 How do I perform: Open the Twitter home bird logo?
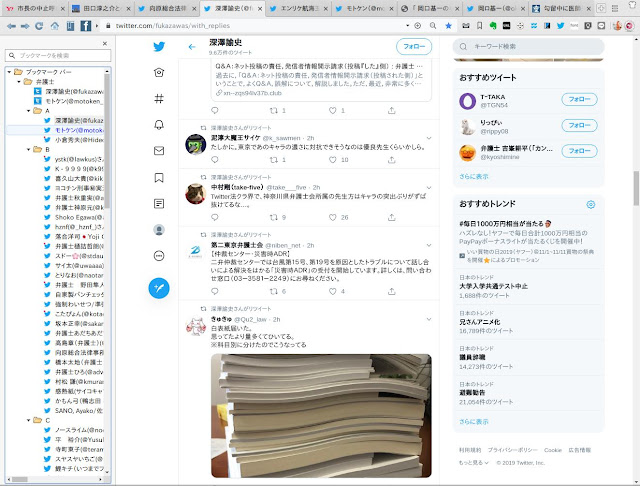[x=159, y=47]
